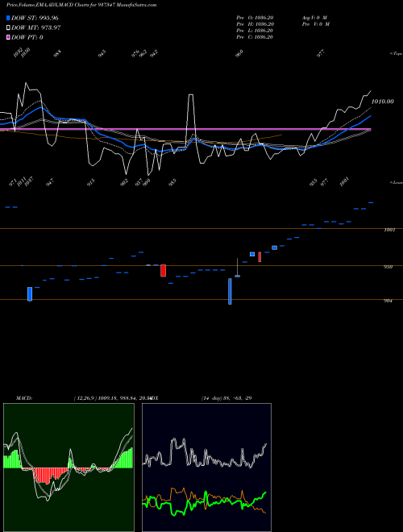Click the 'Avg V: 0 M' text

pos(314,17)
